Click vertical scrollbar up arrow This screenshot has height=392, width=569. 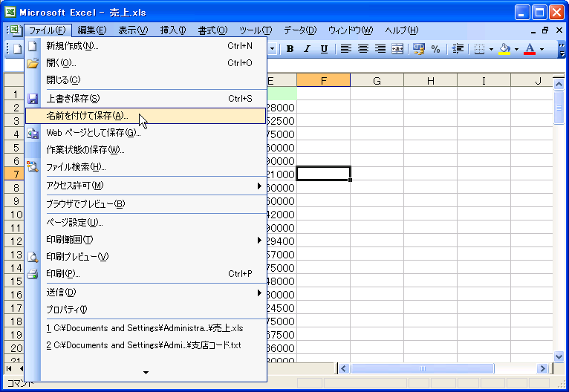click(x=559, y=85)
